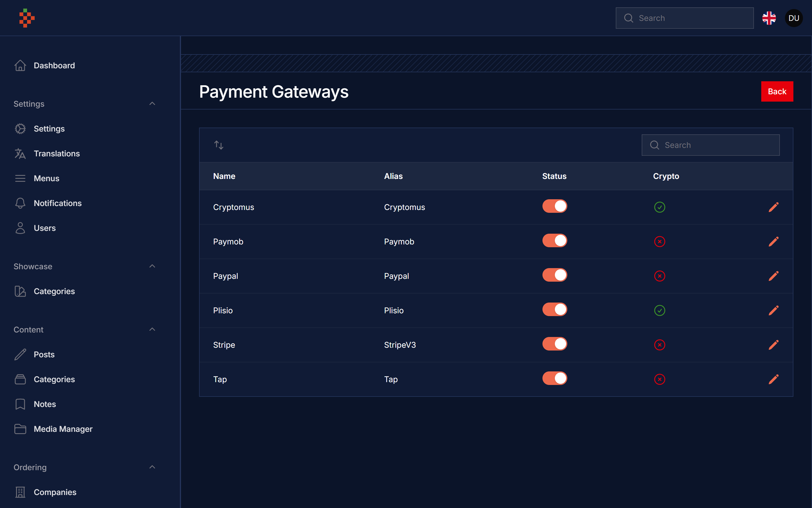The width and height of the screenshot is (812, 508).
Task: Edit the Paypal gateway with pencil icon
Action: (773, 276)
